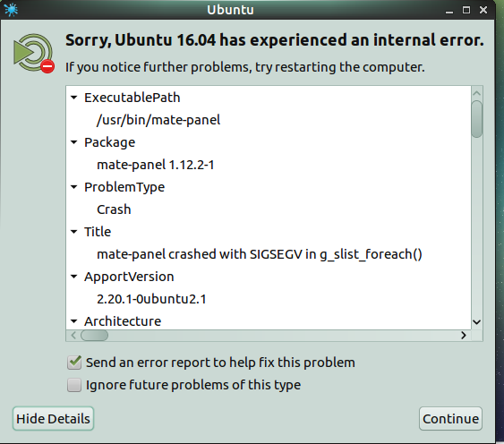This screenshot has height=444, width=504.
Task: Click the Ubuntu MATE error logo icon
Action: pos(34,54)
